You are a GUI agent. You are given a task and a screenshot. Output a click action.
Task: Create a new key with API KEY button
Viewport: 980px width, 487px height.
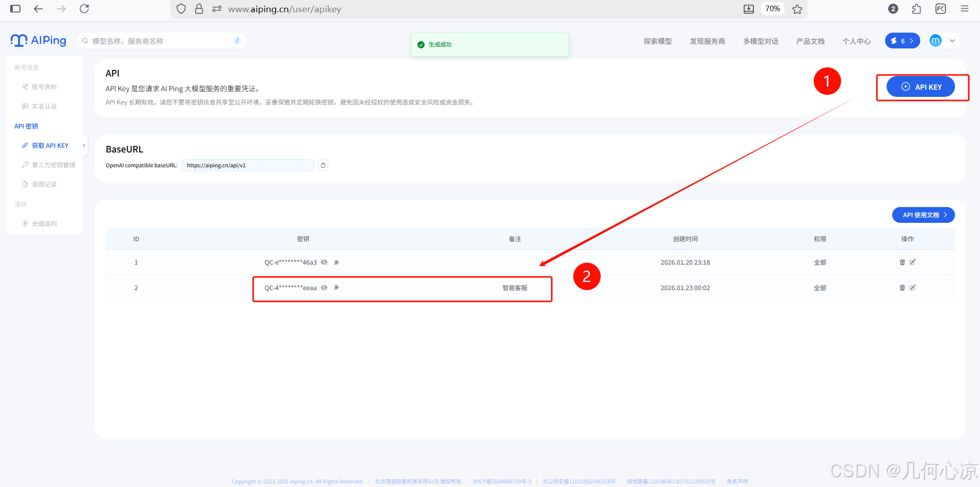pyautogui.click(x=921, y=87)
